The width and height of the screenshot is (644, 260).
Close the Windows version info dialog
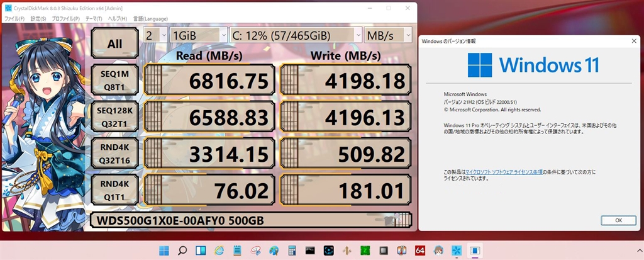point(634,41)
